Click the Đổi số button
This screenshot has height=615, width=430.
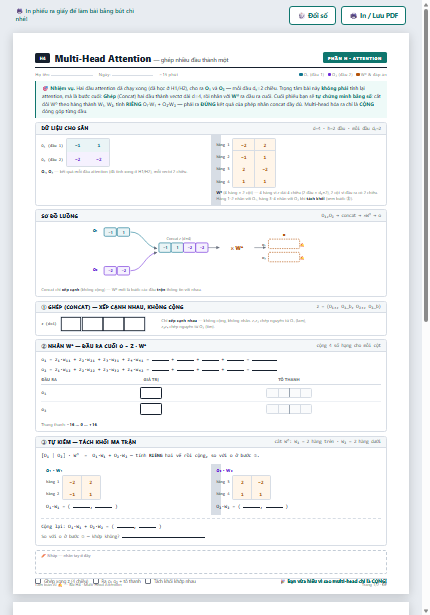(x=312, y=16)
